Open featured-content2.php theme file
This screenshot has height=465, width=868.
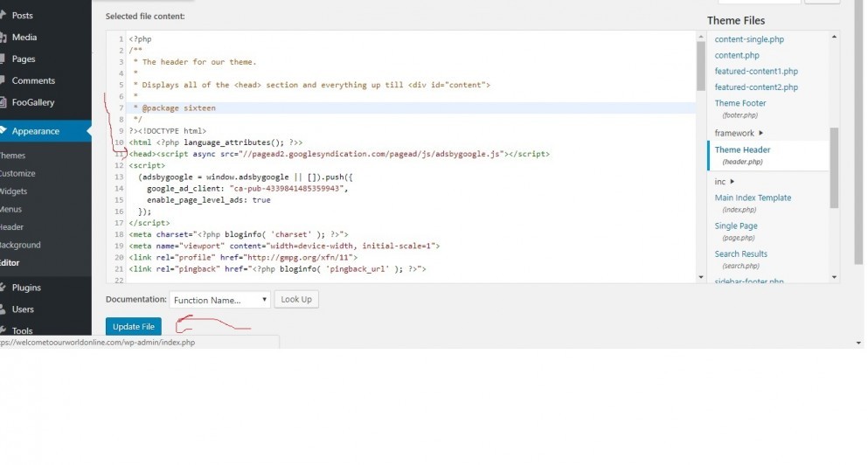click(x=756, y=87)
